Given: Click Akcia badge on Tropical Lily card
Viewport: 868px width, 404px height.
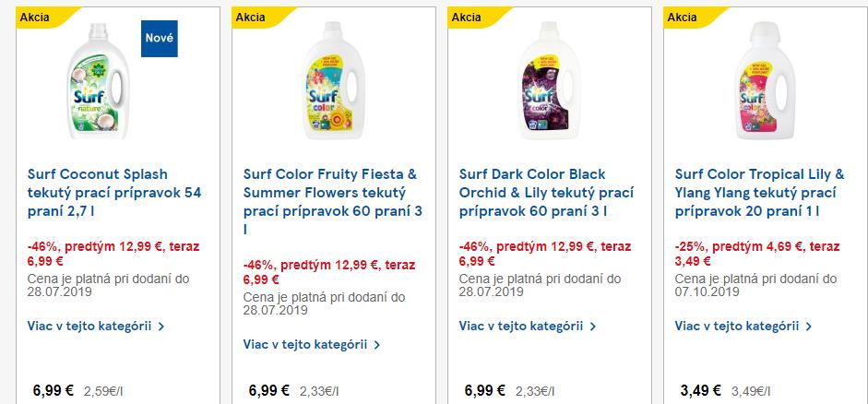Looking at the screenshot, I should click(683, 17).
